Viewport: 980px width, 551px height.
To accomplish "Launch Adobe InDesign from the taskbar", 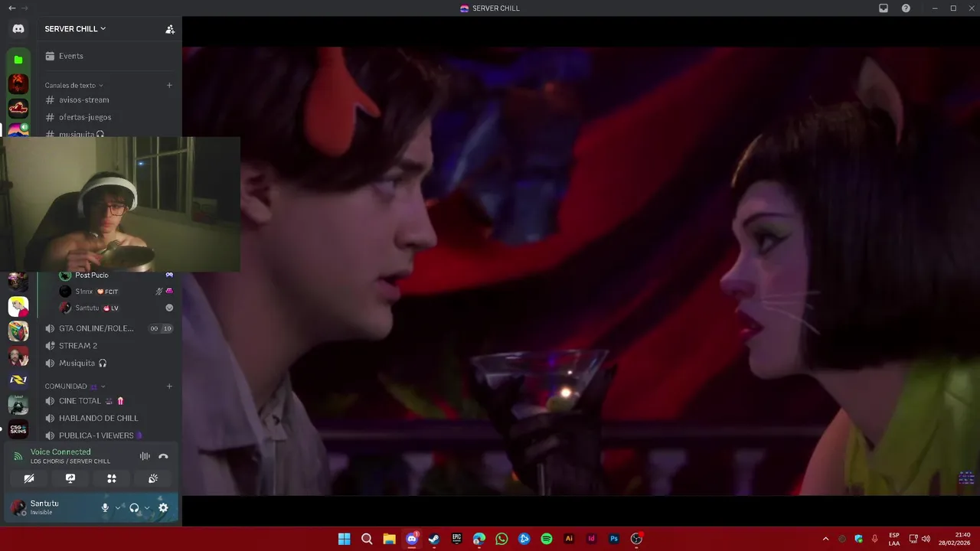I will 591,539.
